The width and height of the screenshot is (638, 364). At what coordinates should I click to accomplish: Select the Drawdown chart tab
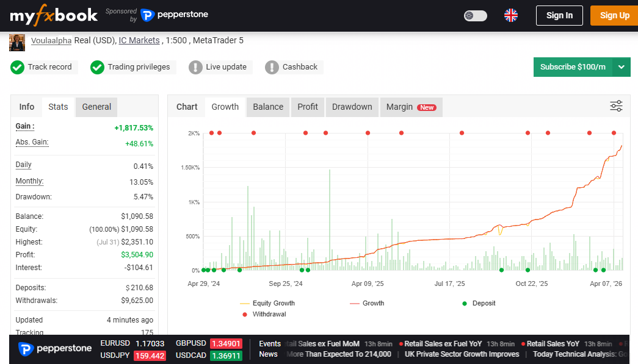pos(352,107)
